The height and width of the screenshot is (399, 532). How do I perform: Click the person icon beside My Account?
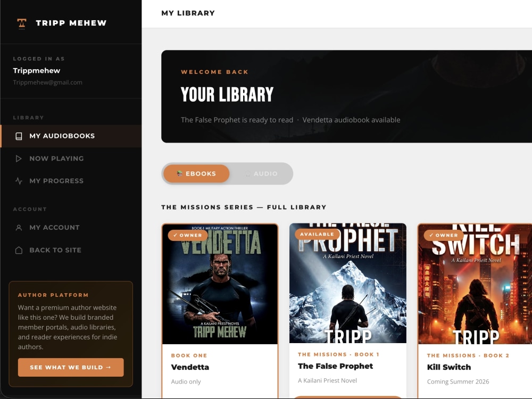(19, 228)
